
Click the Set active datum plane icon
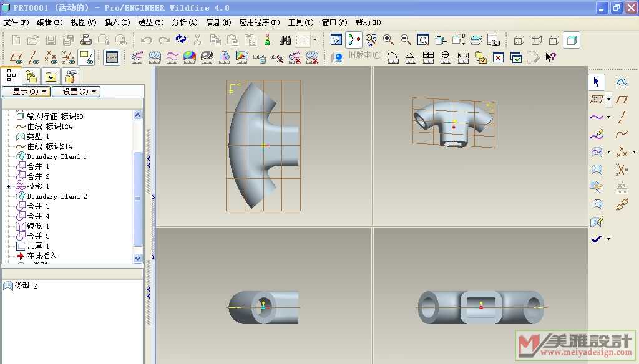point(596,99)
